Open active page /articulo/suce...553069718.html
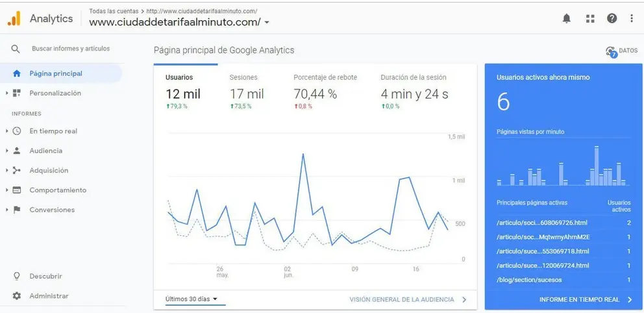The image size is (644, 313). point(543,251)
